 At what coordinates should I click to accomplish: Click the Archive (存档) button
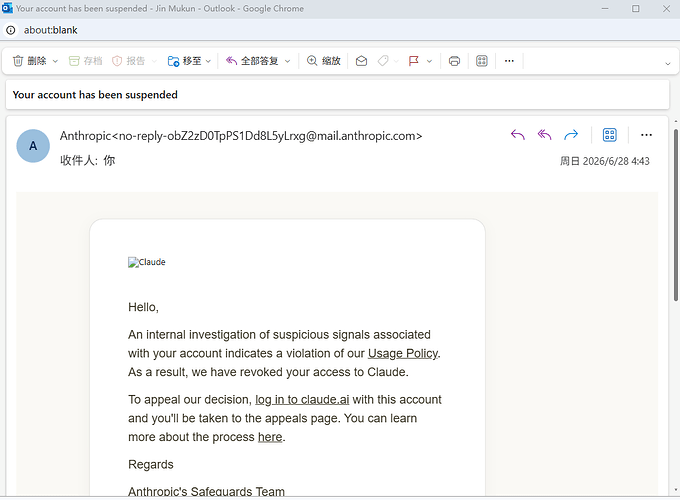tap(86, 61)
